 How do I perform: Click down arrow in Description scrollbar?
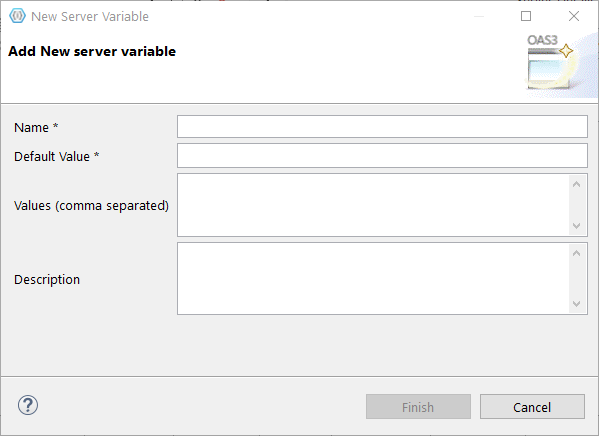576,304
